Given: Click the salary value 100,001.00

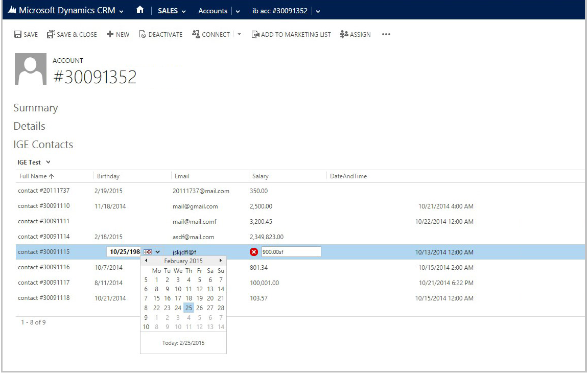Looking at the screenshot, I should click(265, 283).
